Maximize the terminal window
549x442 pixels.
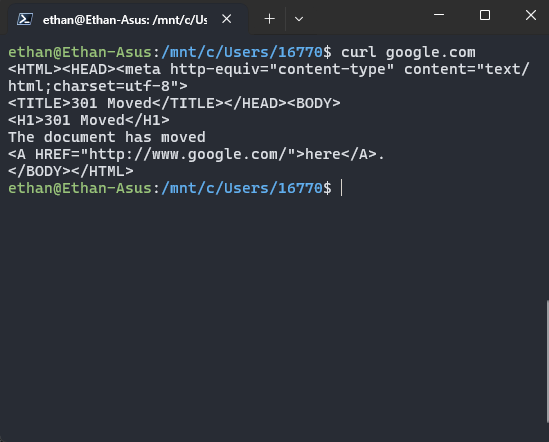point(485,15)
